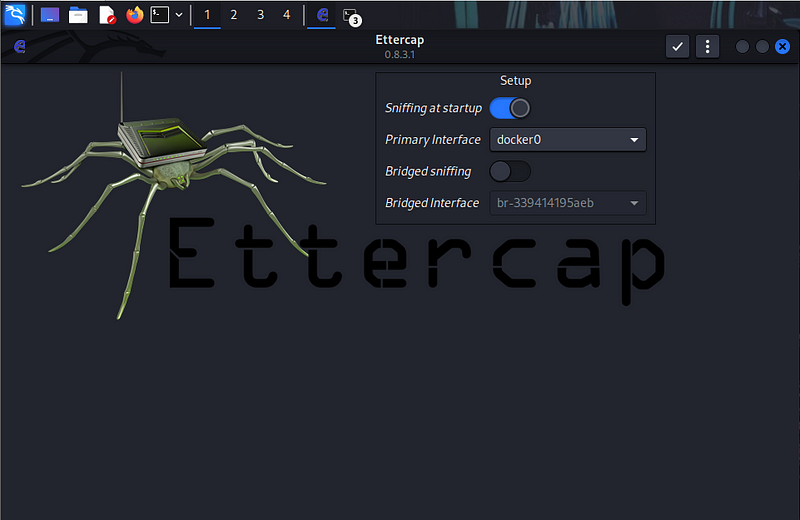Click the Sniffing at startup label
Viewport: 800px width, 520px height.
(433, 108)
